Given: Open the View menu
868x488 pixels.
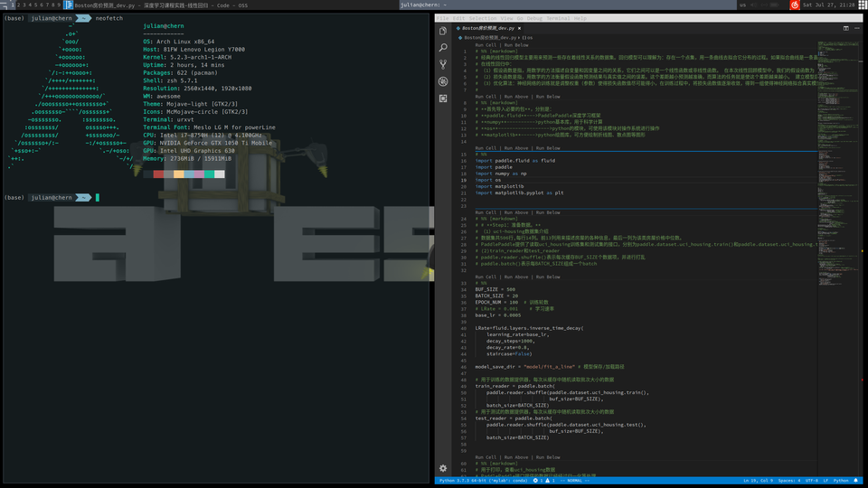Looking at the screenshot, I should click(506, 18).
